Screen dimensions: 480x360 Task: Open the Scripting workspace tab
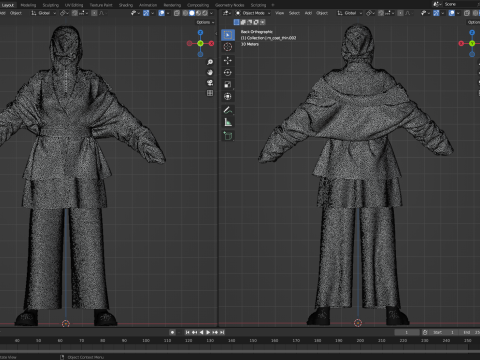tap(258, 5)
